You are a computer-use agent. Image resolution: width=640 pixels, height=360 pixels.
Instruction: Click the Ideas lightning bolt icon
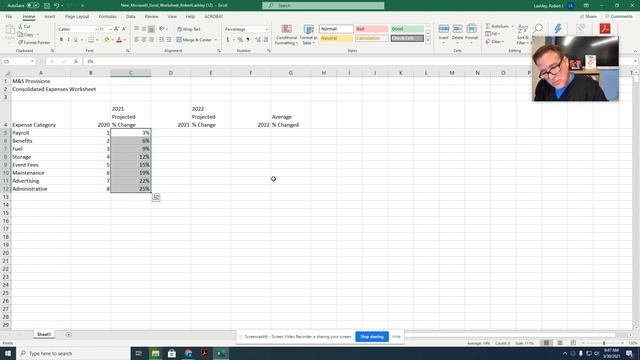pos(558,29)
